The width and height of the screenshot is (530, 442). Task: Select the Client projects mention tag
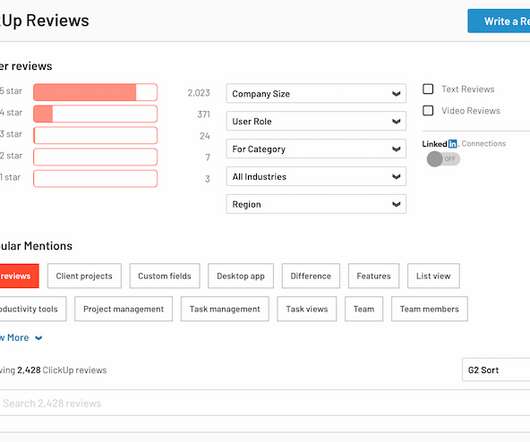84,276
